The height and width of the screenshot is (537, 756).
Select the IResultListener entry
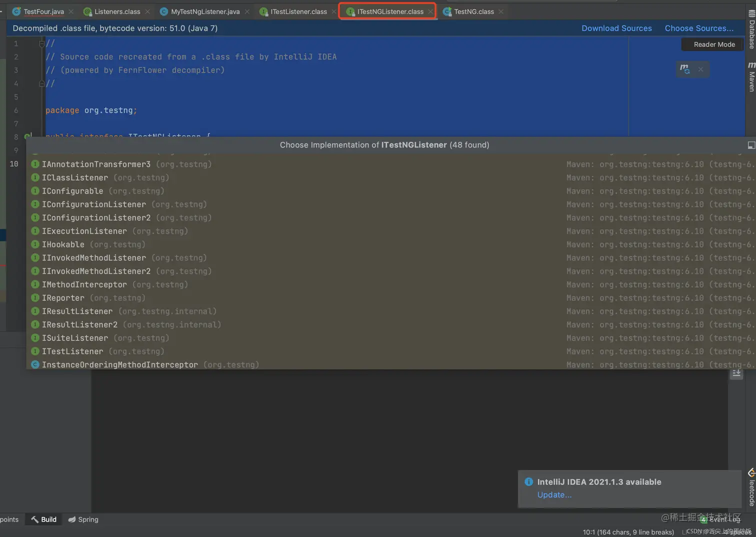[391, 311]
